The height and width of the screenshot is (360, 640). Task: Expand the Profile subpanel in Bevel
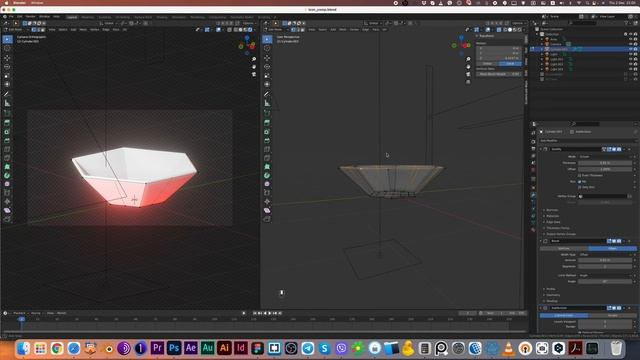click(x=550, y=289)
